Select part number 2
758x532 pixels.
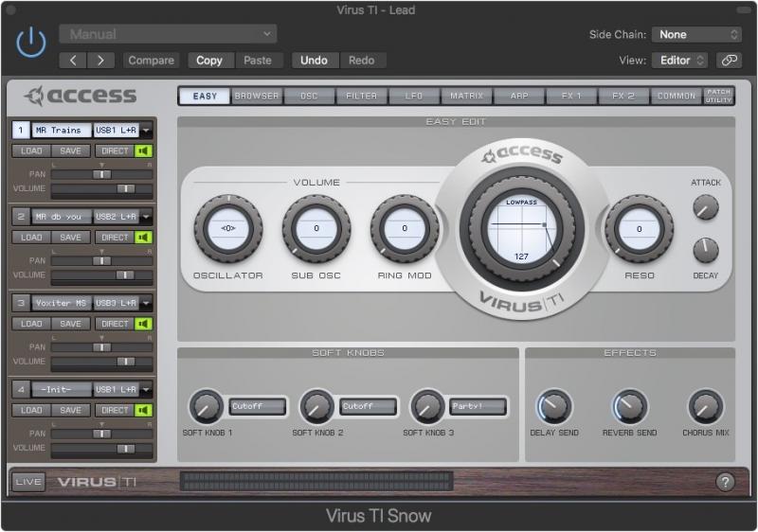(20, 217)
